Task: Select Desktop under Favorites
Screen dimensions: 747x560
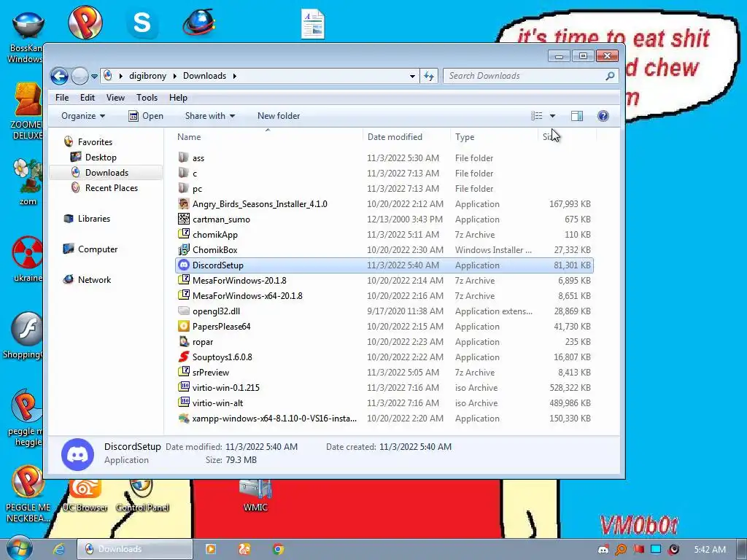Action: point(101,157)
